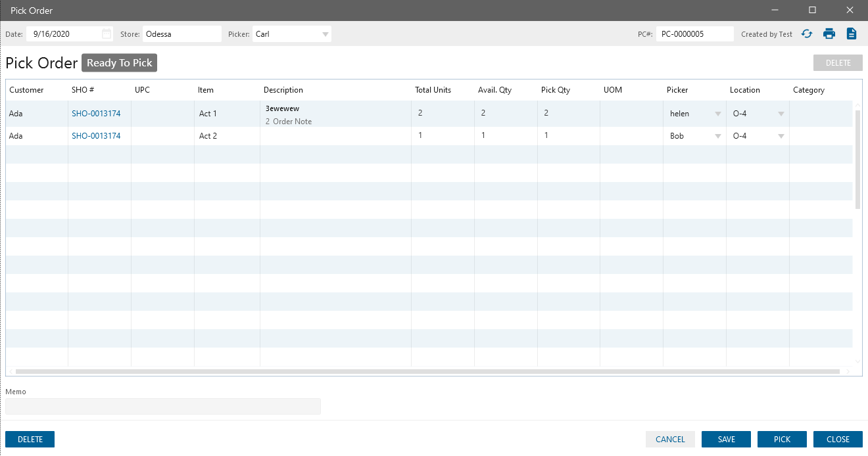This screenshot has width=868, height=456.
Task: Open the calendar picker in Date field
Action: (x=107, y=34)
